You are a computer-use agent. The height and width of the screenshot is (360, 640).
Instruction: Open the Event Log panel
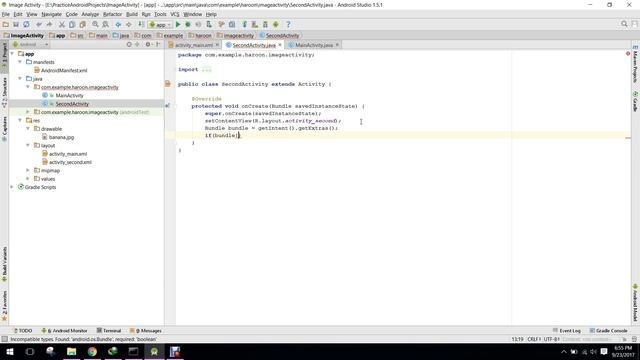click(567, 331)
